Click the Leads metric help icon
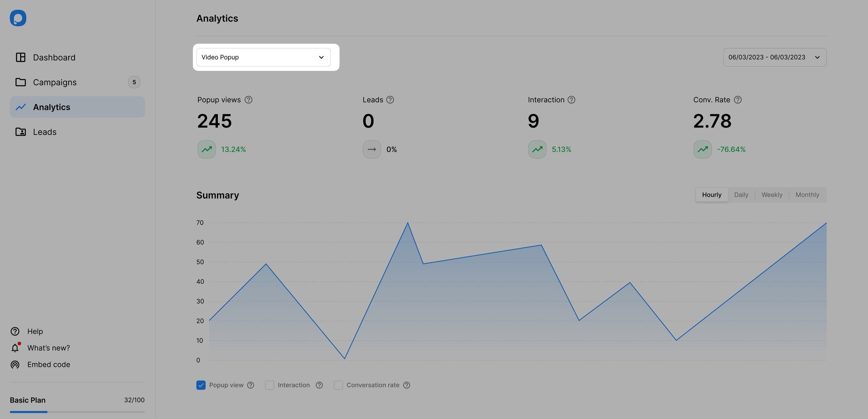Screen dimensions: 868x419 (x=390, y=100)
